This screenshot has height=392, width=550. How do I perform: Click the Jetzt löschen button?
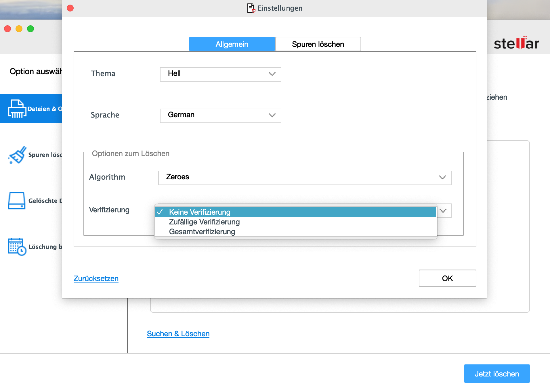tap(497, 374)
